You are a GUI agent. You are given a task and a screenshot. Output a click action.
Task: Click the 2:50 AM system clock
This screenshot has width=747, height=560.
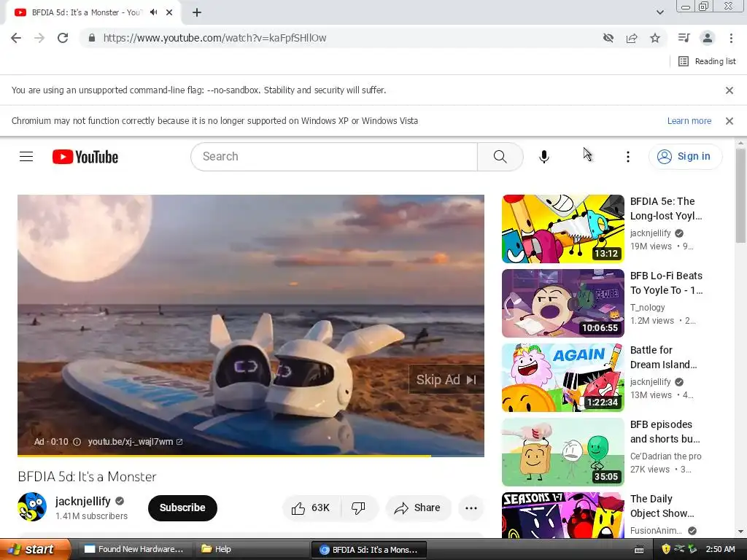(720, 549)
